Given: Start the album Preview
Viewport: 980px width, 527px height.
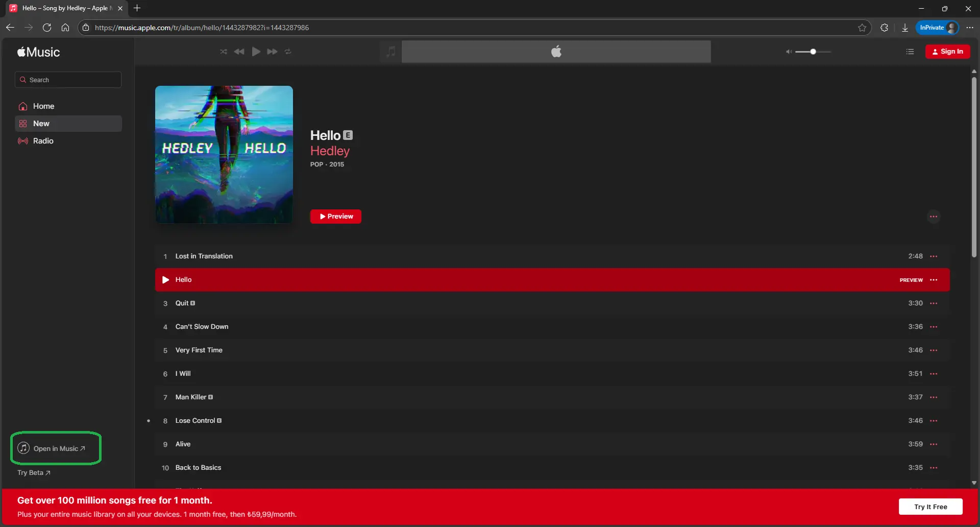Looking at the screenshot, I should coord(336,217).
